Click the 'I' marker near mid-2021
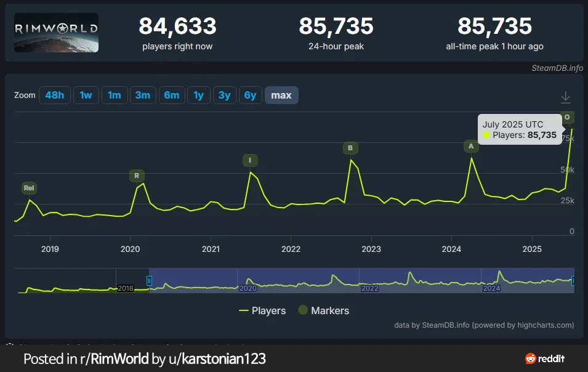This screenshot has width=588, height=372. pyautogui.click(x=250, y=161)
